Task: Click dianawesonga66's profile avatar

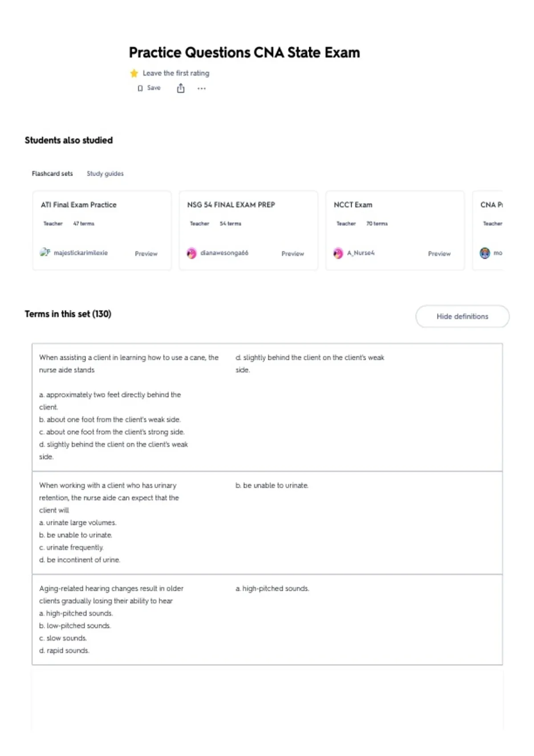Action: click(x=191, y=253)
